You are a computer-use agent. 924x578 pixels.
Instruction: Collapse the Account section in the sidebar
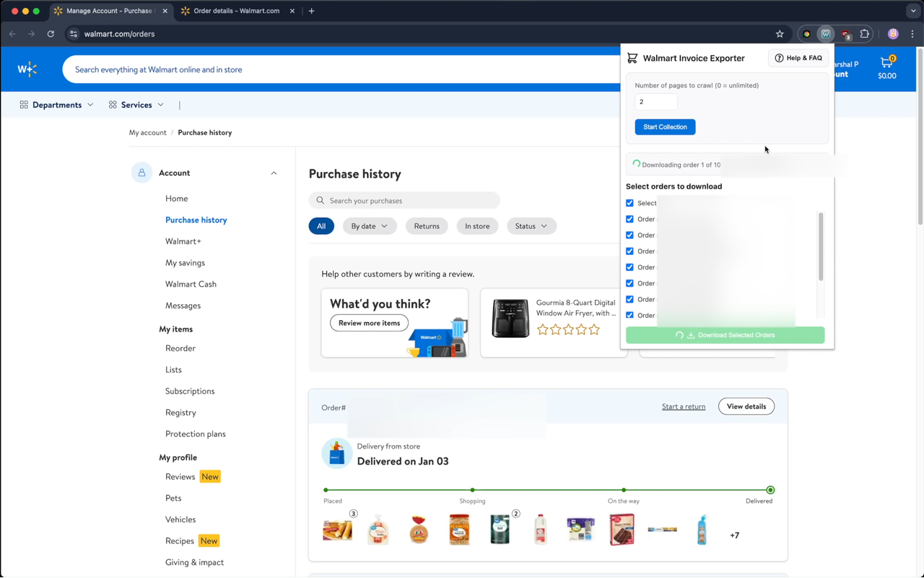(x=274, y=173)
